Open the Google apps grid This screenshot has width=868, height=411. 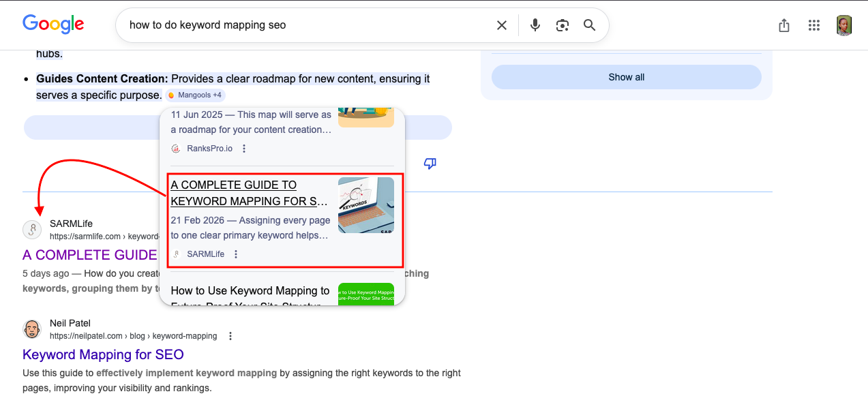813,25
